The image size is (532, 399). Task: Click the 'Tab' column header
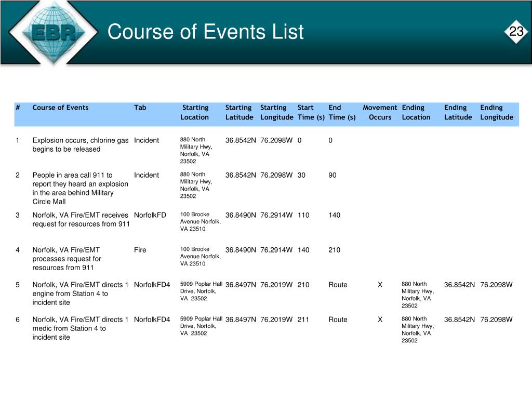click(140, 108)
